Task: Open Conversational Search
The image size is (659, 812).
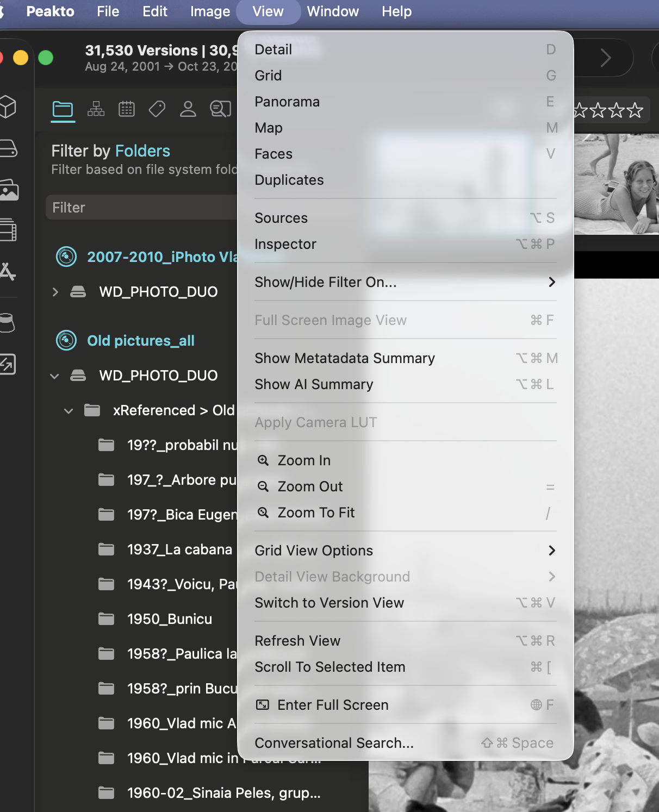Action: 406,743
